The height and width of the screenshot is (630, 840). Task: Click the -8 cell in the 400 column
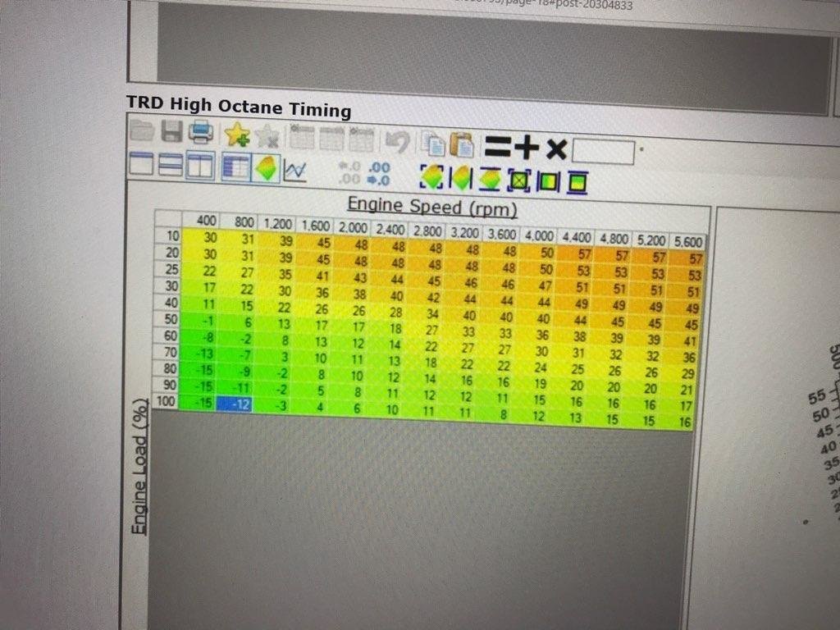point(199,337)
